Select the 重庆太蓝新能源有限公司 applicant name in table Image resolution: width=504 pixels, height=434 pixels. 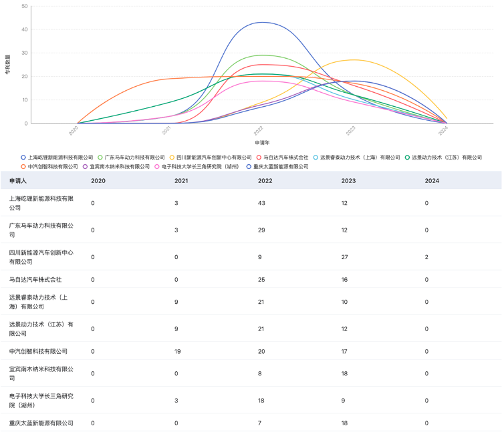(41, 423)
